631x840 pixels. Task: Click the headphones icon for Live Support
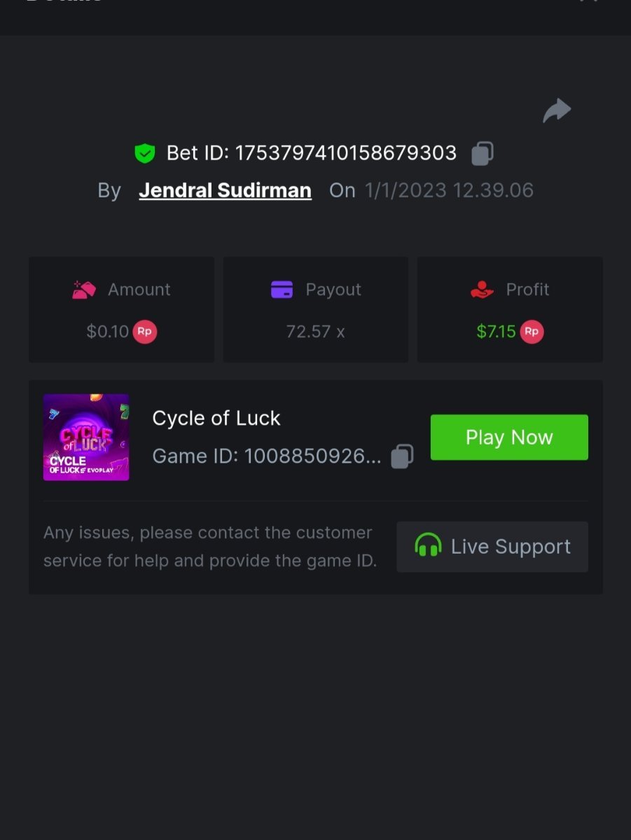coord(428,546)
